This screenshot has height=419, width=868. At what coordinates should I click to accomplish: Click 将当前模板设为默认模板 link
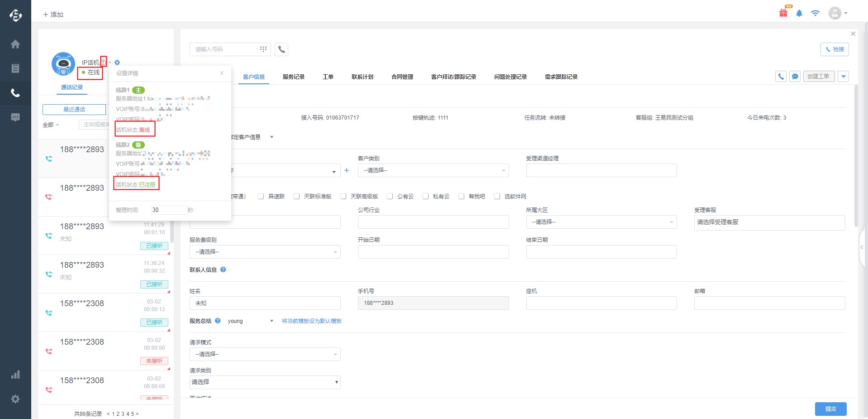coord(312,321)
